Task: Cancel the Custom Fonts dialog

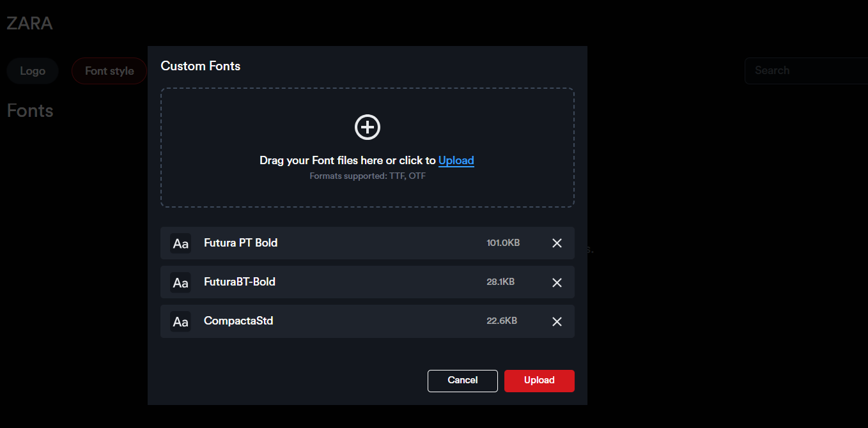Action: (x=462, y=381)
